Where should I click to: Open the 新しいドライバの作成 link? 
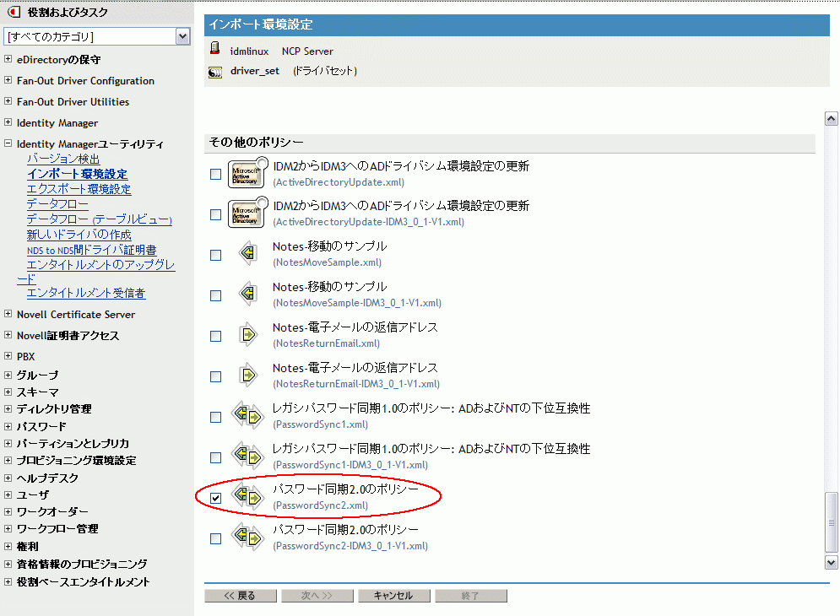coord(79,234)
